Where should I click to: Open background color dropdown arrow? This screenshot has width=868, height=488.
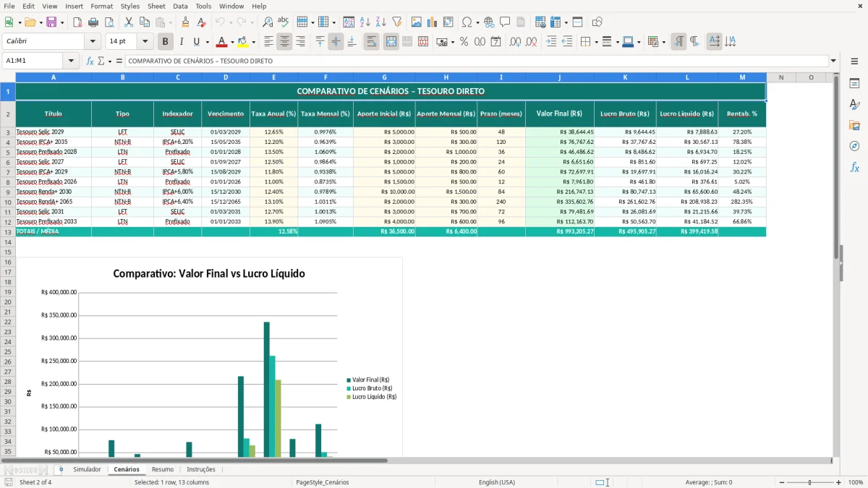(x=253, y=42)
